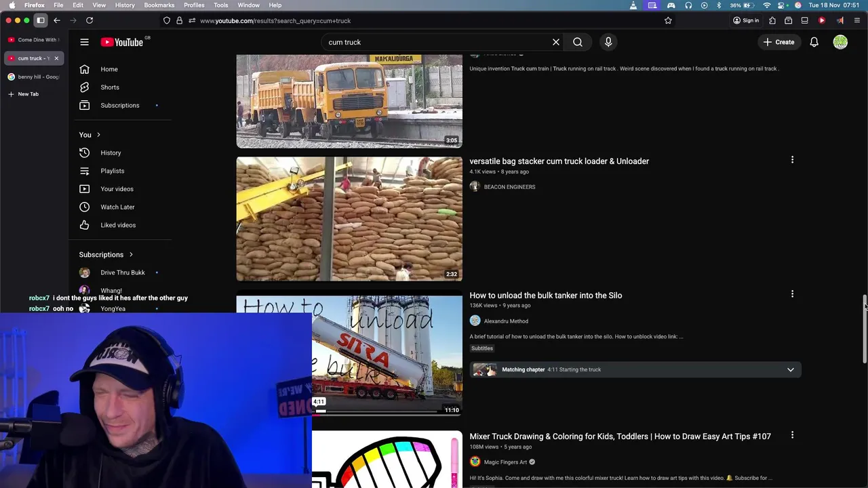Click the bulk tanker video progress bar
Image resolution: width=868 pixels, height=488 pixels.
click(387, 411)
